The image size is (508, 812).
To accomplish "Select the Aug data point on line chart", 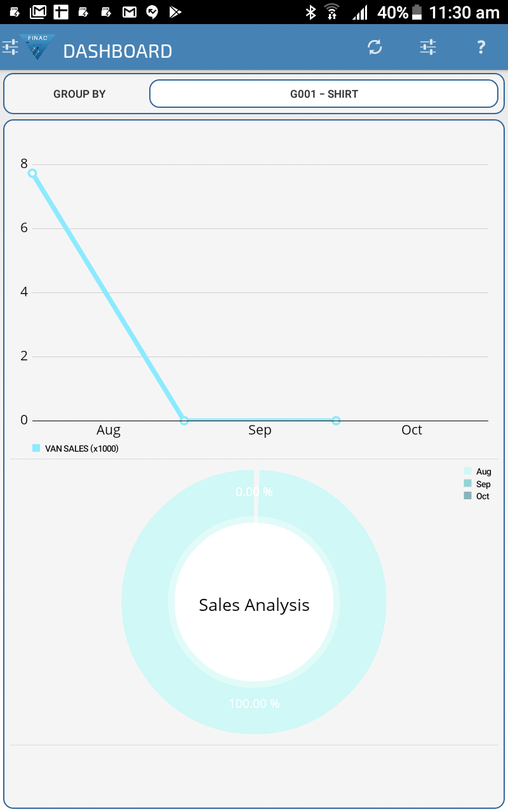I will coord(32,173).
